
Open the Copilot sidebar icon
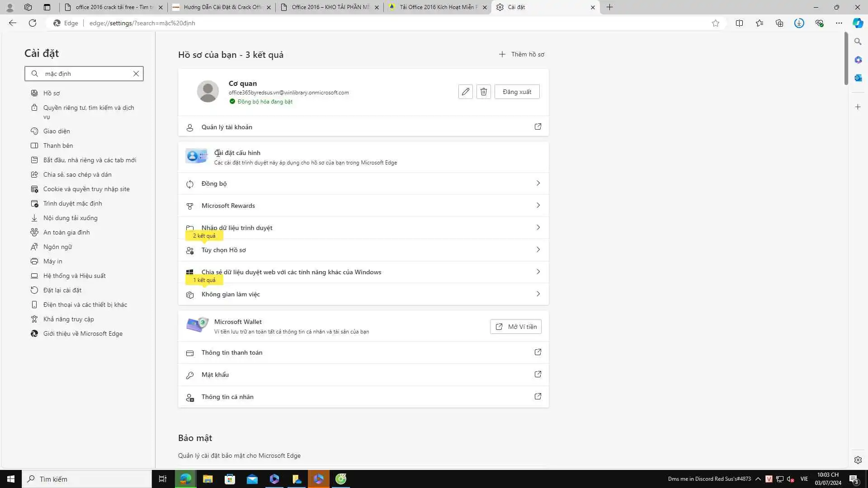pos(858,23)
